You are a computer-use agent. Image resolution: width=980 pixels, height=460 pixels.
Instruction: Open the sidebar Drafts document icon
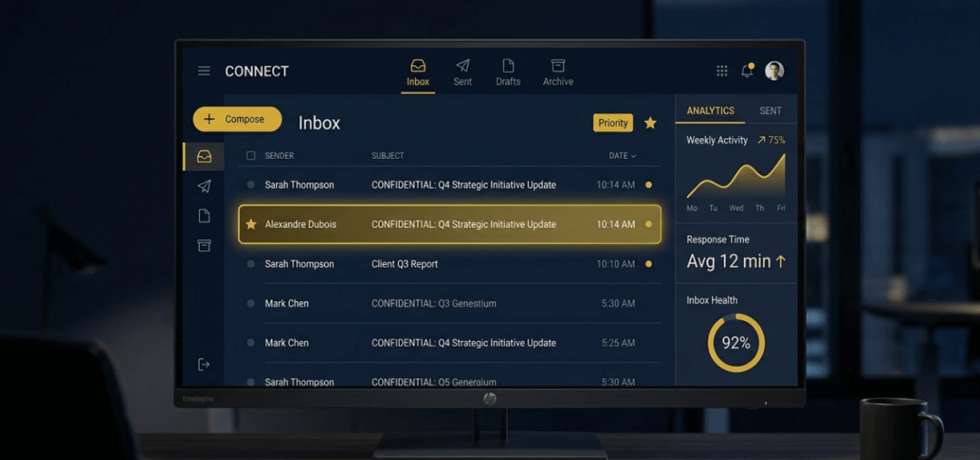(x=204, y=216)
